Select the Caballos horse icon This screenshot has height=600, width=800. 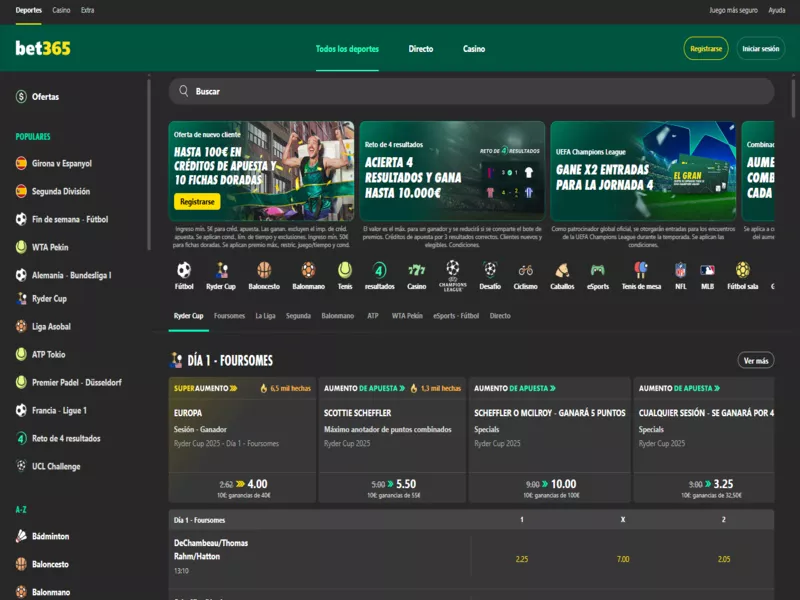click(562, 270)
